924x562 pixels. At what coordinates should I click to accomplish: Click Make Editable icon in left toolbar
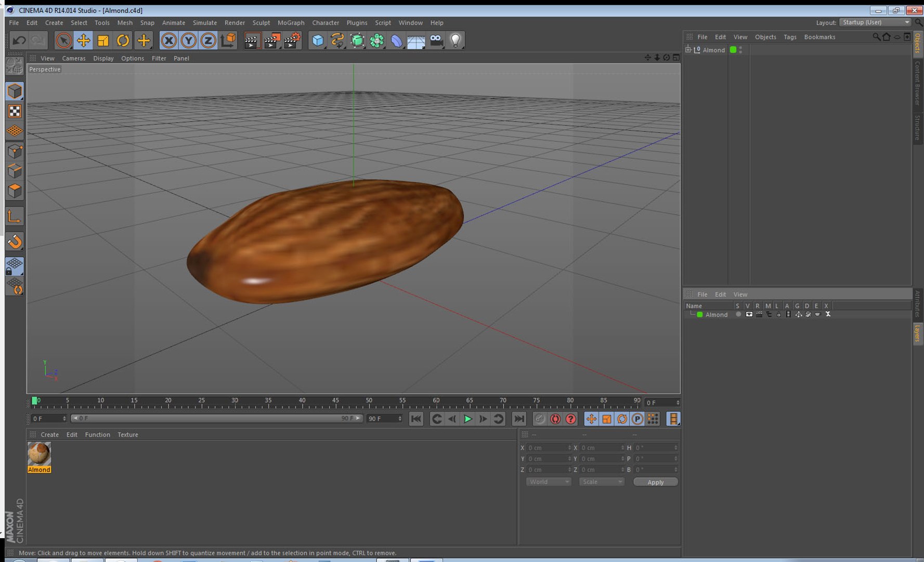pyautogui.click(x=15, y=66)
